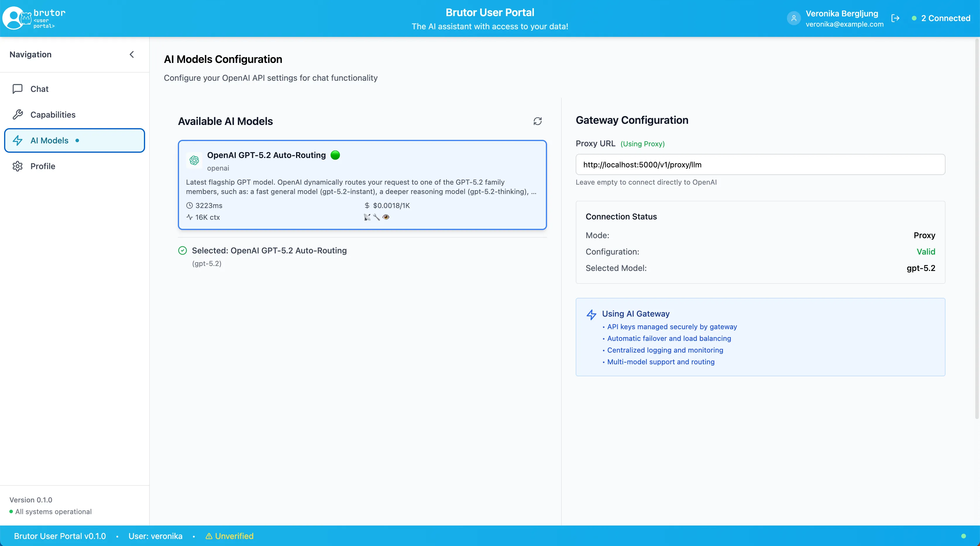Click the (Using Proxy) label
The height and width of the screenshot is (546, 980).
tap(642, 144)
